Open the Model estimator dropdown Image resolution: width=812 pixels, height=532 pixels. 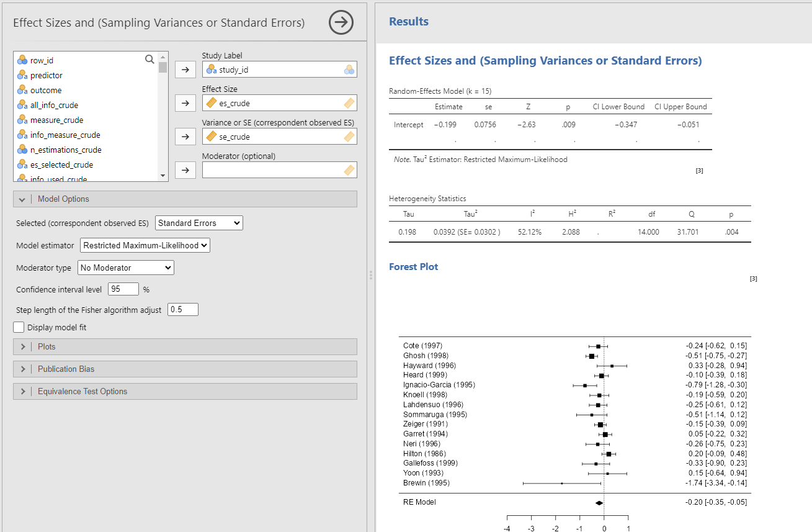(x=145, y=245)
